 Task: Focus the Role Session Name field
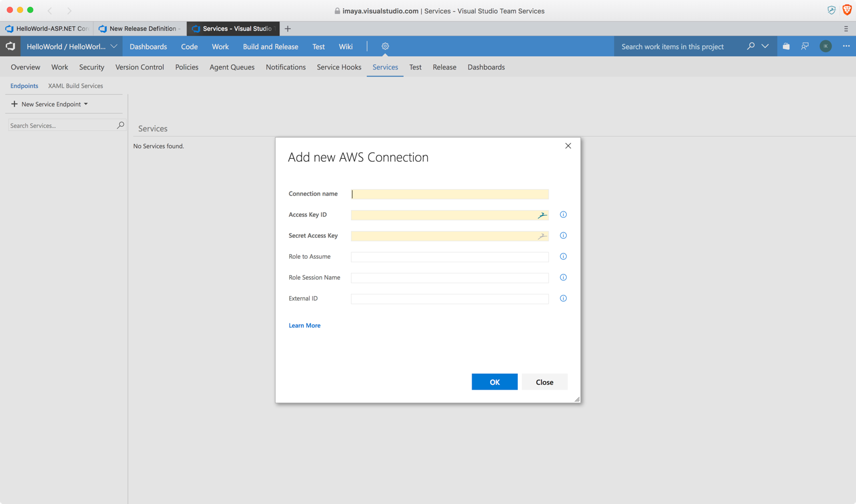[450, 278]
